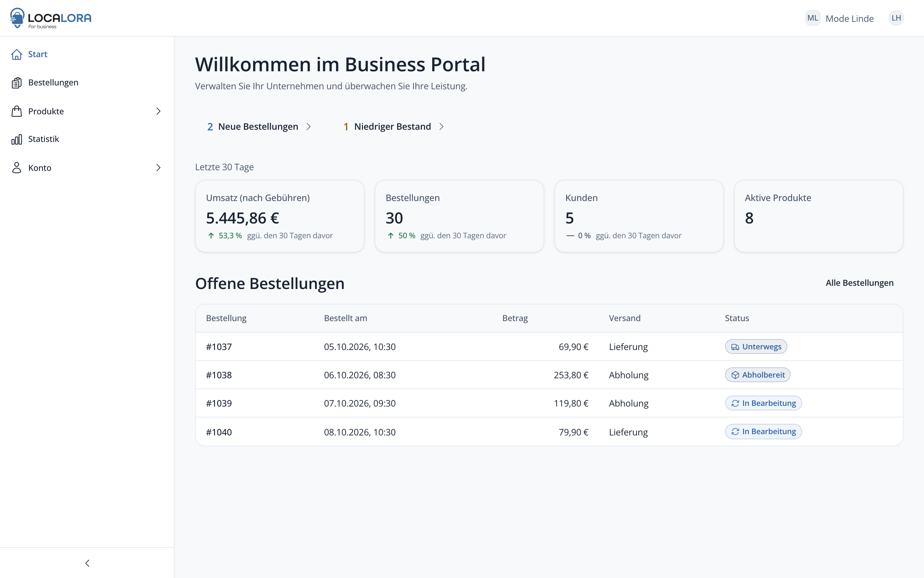Screen dimensions: 924x578
Task: Collapse the sidebar with bottom arrow
Action: 87,563
